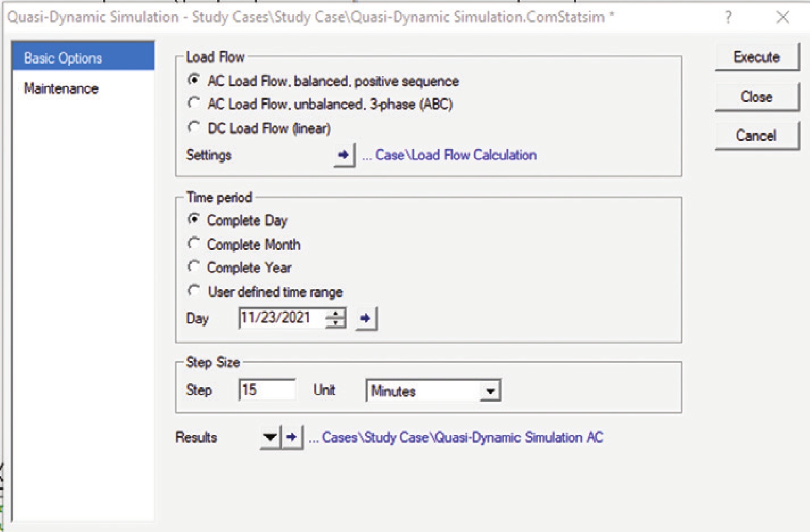Viewport: 810px width, 532px height.
Task: Select Complete Year radio button
Action: pyautogui.click(x=194, y=267)
